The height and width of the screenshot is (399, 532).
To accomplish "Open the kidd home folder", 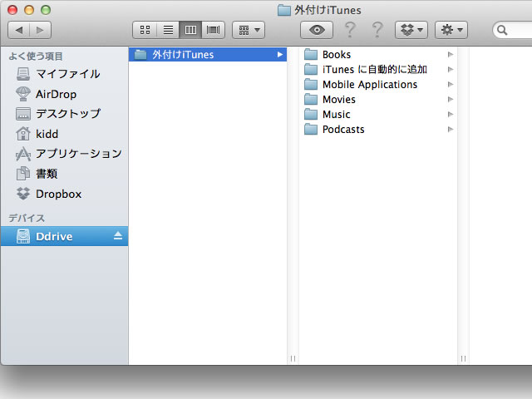I will 65,134.
